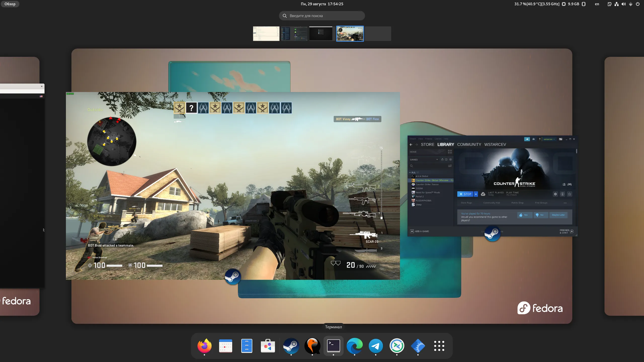This screenshot has width=644, height=362.
Task: Click the Steam icon in the dock
Action: (x=291, y=346)
